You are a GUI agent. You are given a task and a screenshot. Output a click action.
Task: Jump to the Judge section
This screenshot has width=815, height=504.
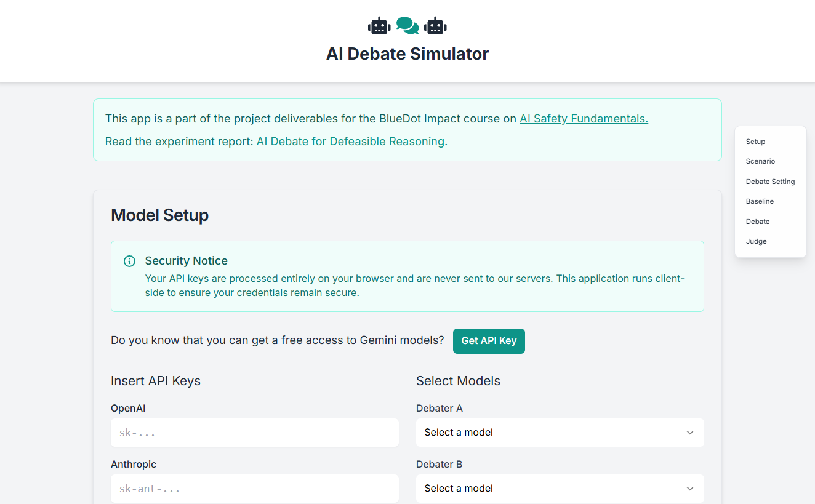click(756, 241)
